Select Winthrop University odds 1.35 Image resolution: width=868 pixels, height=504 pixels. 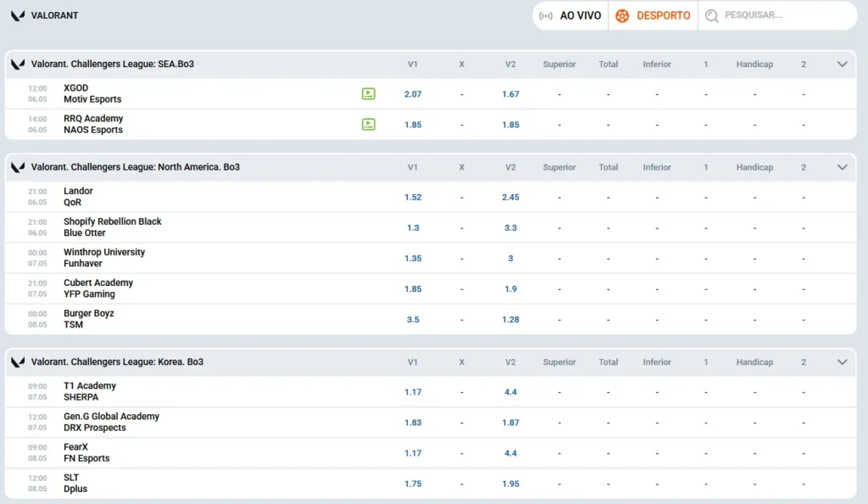click(413, 258)
